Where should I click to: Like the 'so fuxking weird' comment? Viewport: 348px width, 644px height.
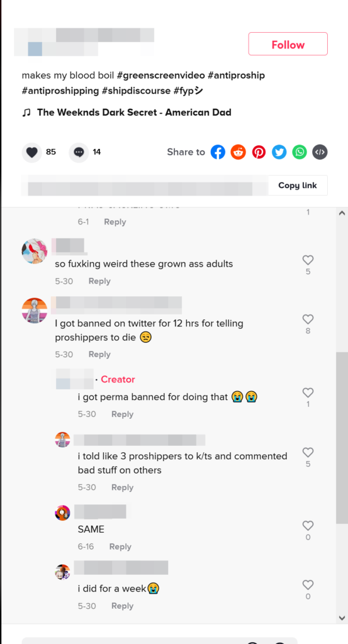(308, 260)
